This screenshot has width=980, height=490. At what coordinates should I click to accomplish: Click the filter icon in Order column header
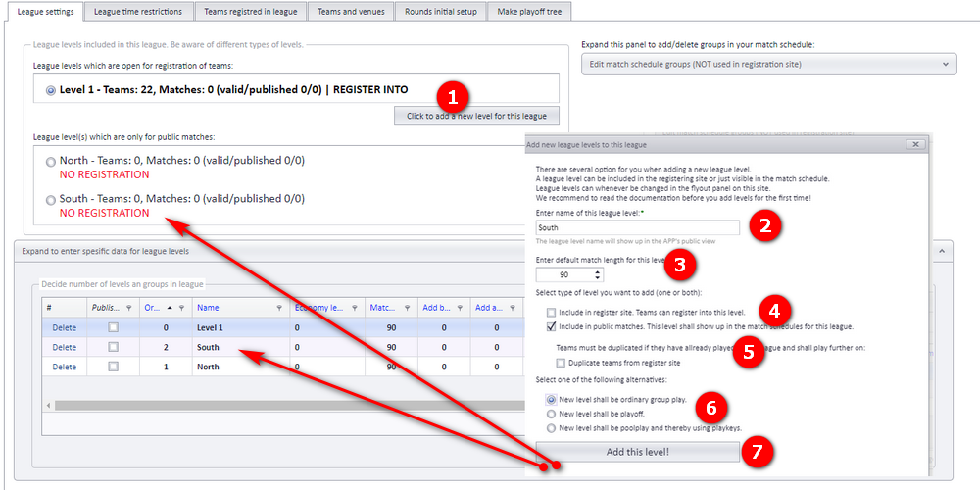coord(182,308)
